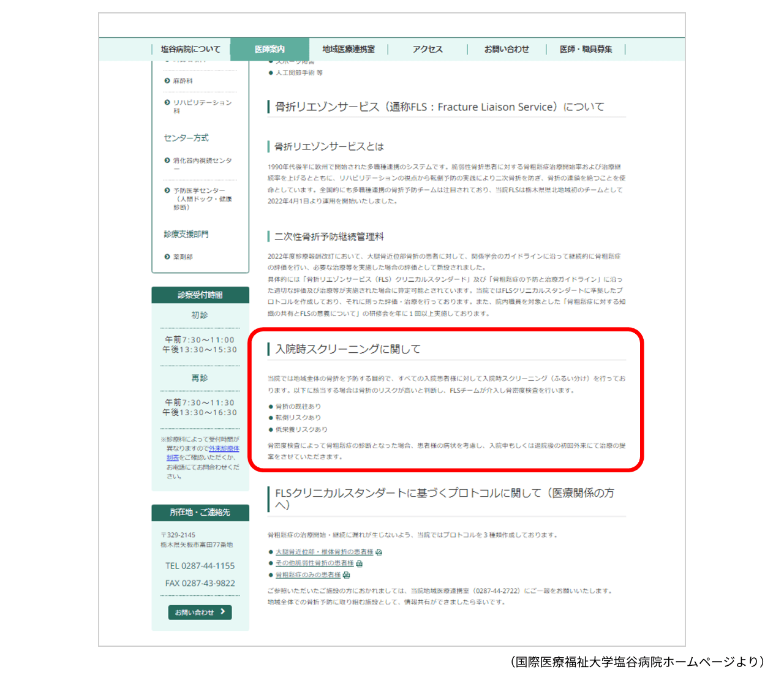
Task: Click the 骨折リエゾンサービスとは heading
Action: (330, 146)
